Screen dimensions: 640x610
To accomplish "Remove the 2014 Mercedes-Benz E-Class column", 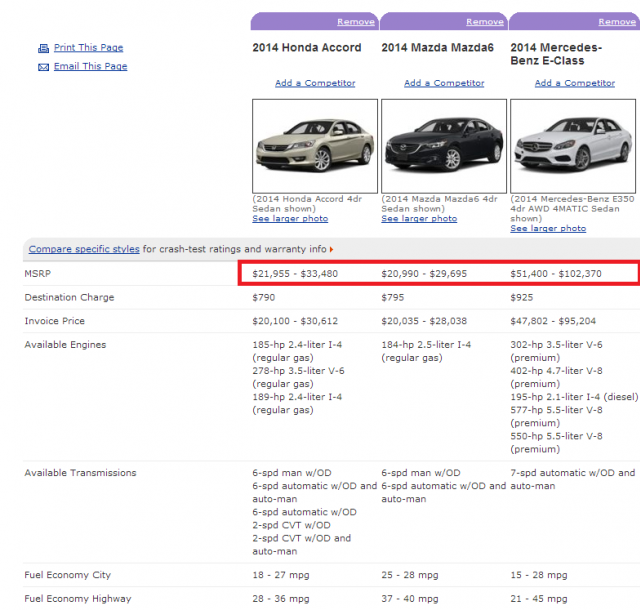I will click(617, 22).
